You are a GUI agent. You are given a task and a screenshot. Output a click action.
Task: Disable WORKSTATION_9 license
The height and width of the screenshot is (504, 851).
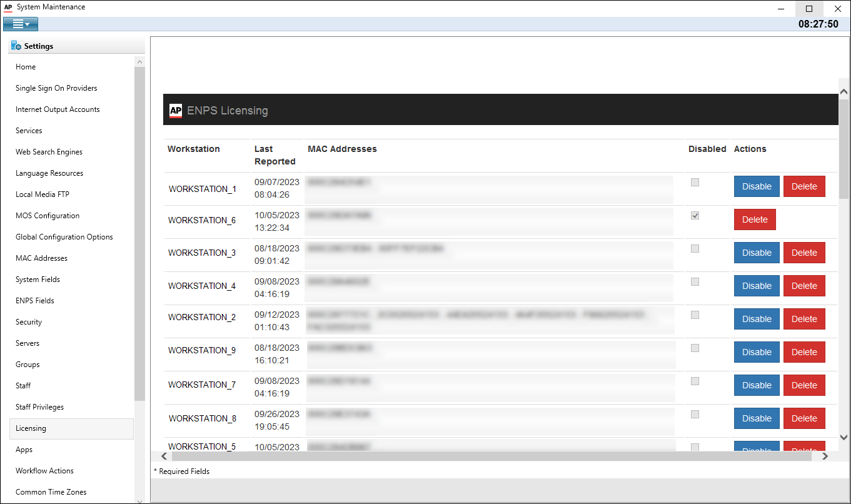(757, 352)
